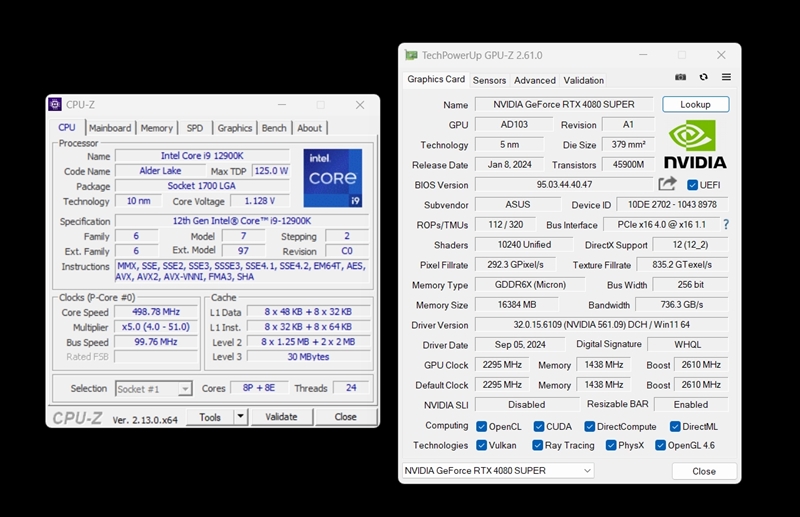Click the Tools button in CPU-Z
The image size is (800, 517).
210,417
